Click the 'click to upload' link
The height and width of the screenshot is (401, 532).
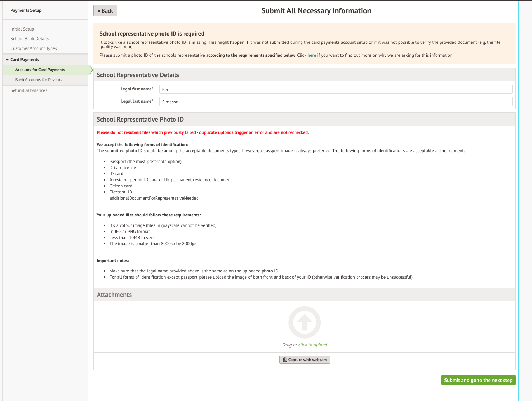click(312, 345)
